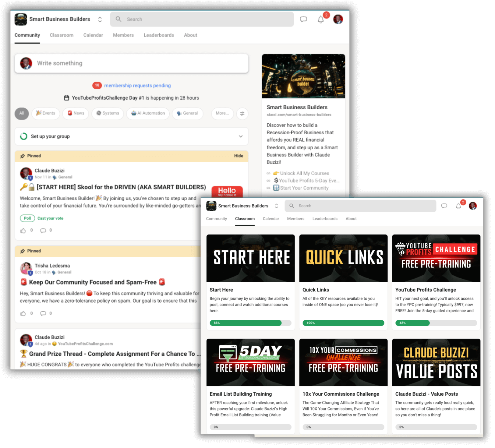Viewport: 495px width, 448px height.
Task: Click Trisha Ledesma avatar on pinned post
Action: [x=26, y=268]
